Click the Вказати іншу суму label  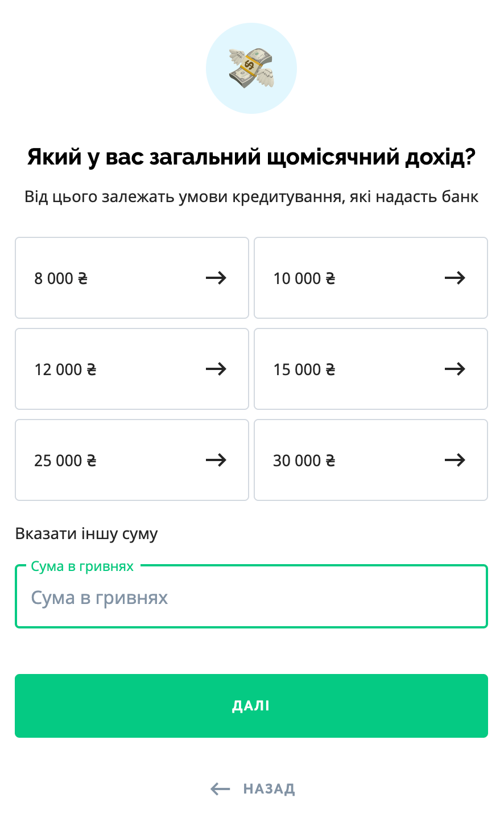point(86,534)
